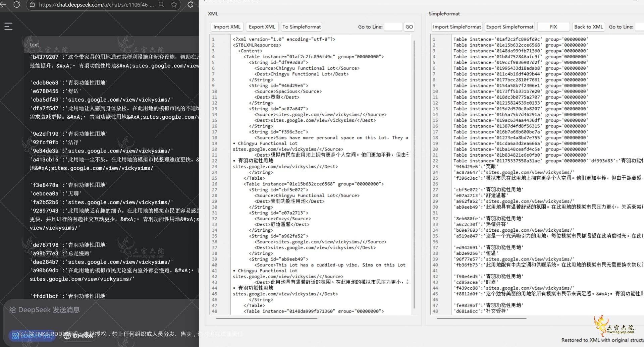Click SimpleFormat line 'cbf5e072'

click(488, 190)
